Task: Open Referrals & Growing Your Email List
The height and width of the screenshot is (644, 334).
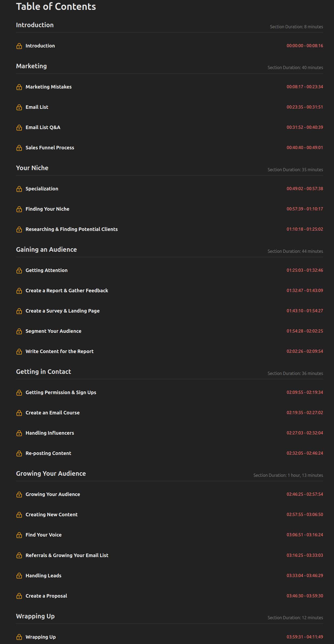Action: (x=67, y=555)
